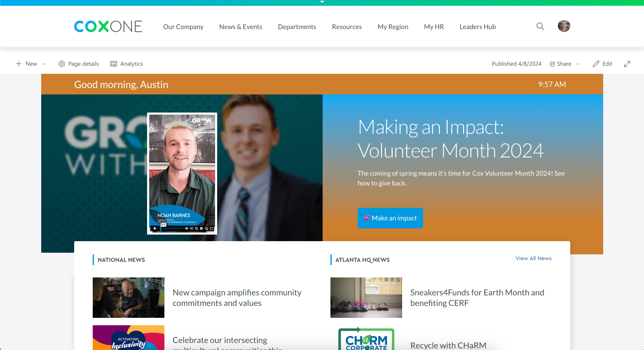Click the Make an impact button
Viewport: 644px width, 350px height.
click(x=390, y=218)
